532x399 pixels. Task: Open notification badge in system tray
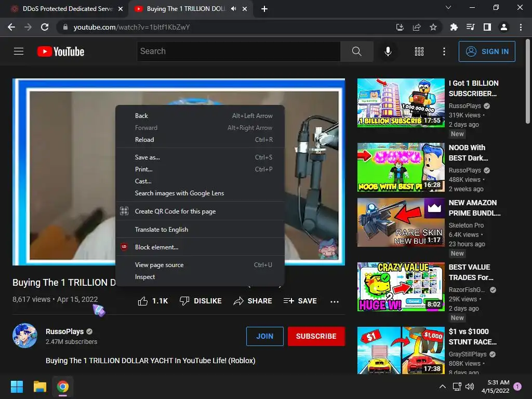tap(517, 387)
